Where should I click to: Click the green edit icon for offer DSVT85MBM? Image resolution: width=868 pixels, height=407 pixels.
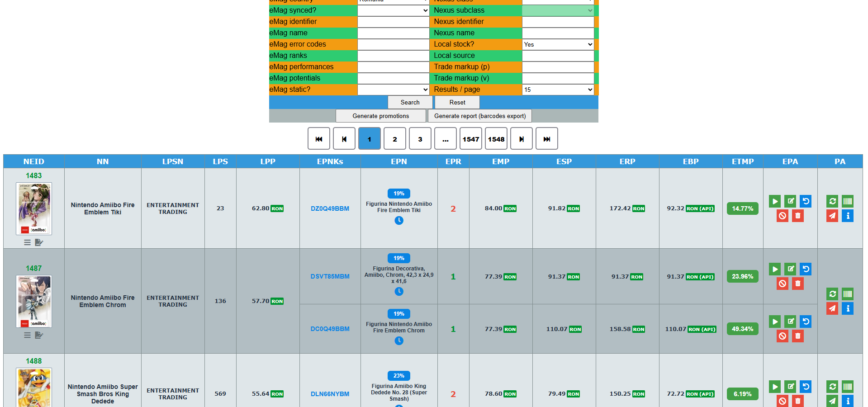(790, 269)
